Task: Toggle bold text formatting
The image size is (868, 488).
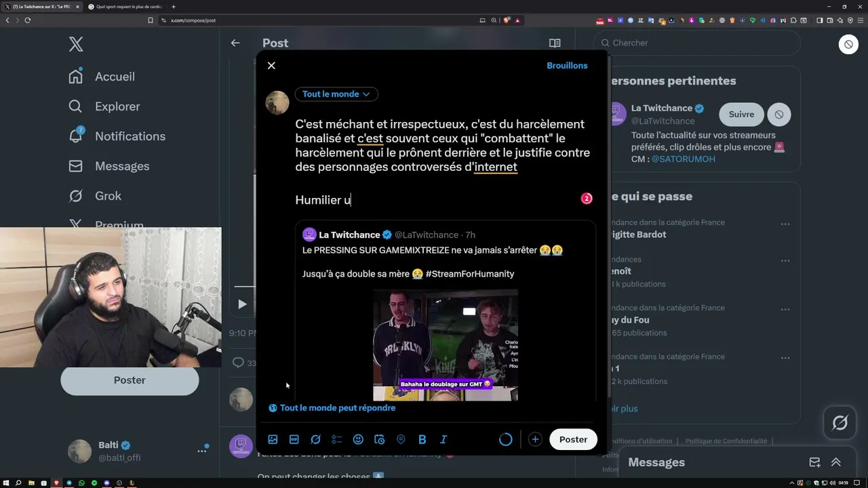Action: [x=422, y=439]
